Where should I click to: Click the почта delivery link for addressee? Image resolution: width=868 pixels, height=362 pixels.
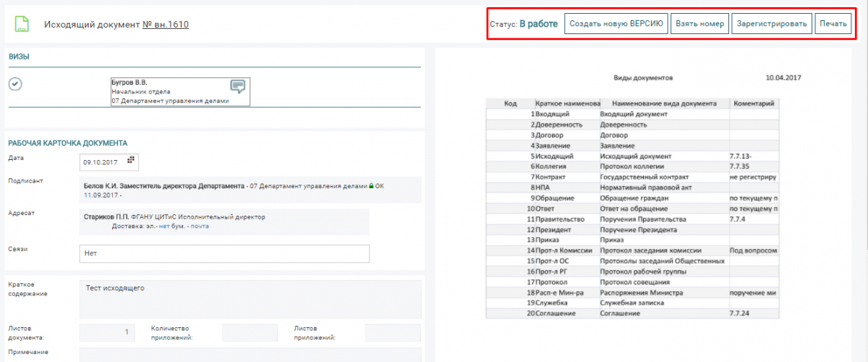pos(200,227)
